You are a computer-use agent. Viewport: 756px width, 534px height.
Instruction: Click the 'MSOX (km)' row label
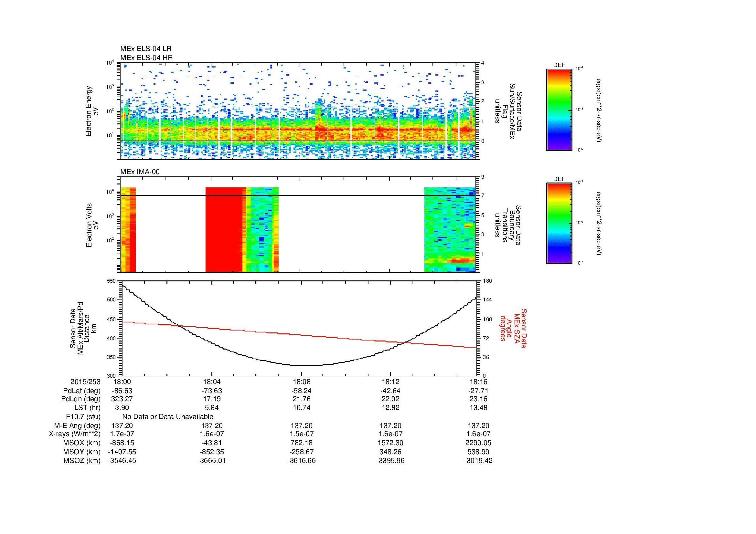click(82, 443)
